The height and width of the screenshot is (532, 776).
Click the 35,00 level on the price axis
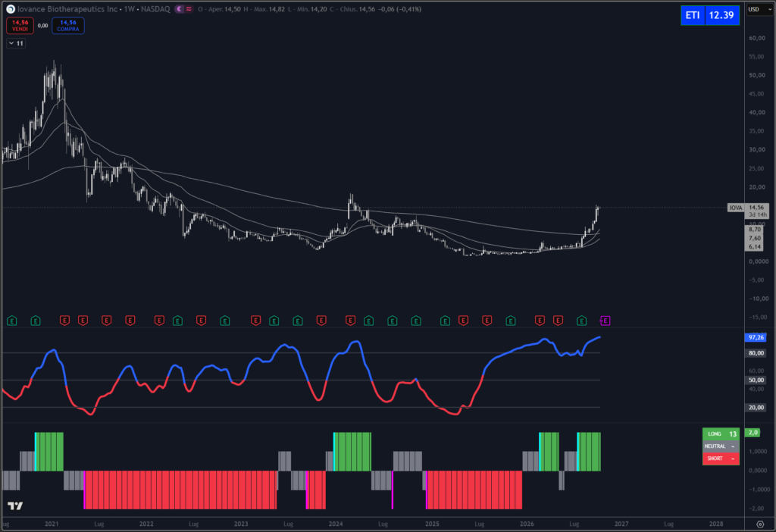pyautogui.click(x=757, y=131)
